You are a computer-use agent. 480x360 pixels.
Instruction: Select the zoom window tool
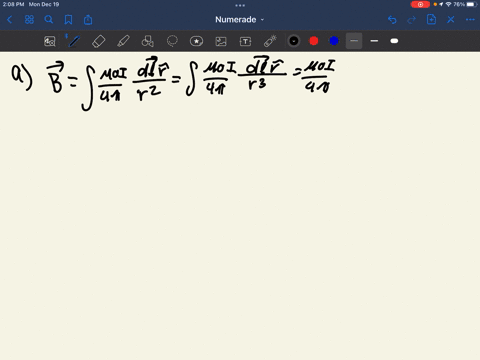click(x=50, y=41)
